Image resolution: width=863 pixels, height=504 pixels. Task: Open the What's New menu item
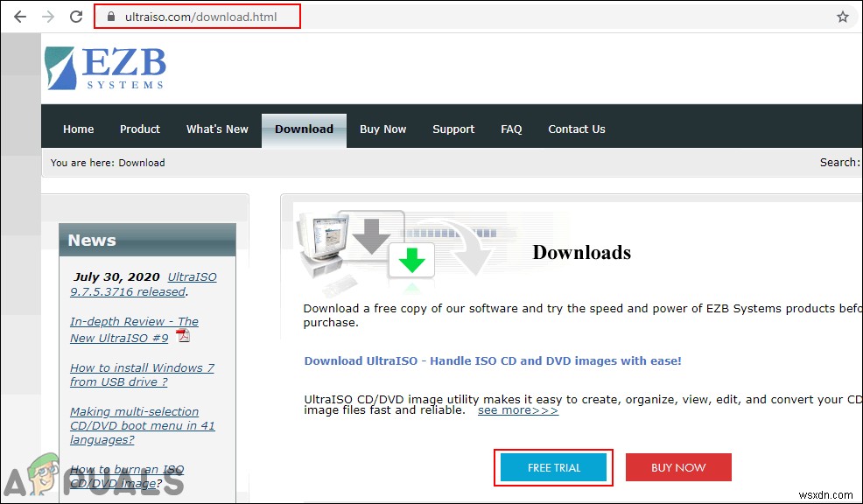click(217, 129)
